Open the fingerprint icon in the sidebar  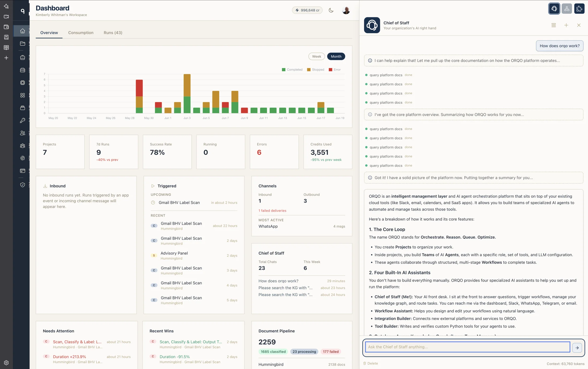point(22,158)
